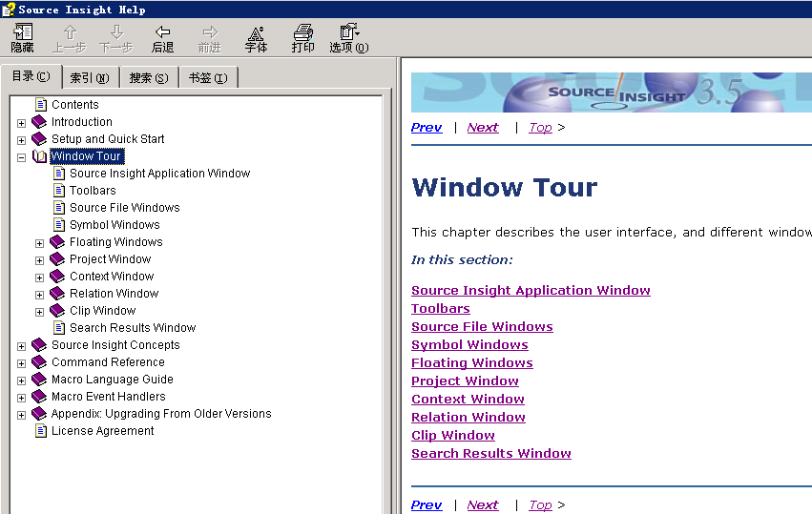
Task: Expand the Setup and Quick Start node
Action: click(x=21, y=140)
